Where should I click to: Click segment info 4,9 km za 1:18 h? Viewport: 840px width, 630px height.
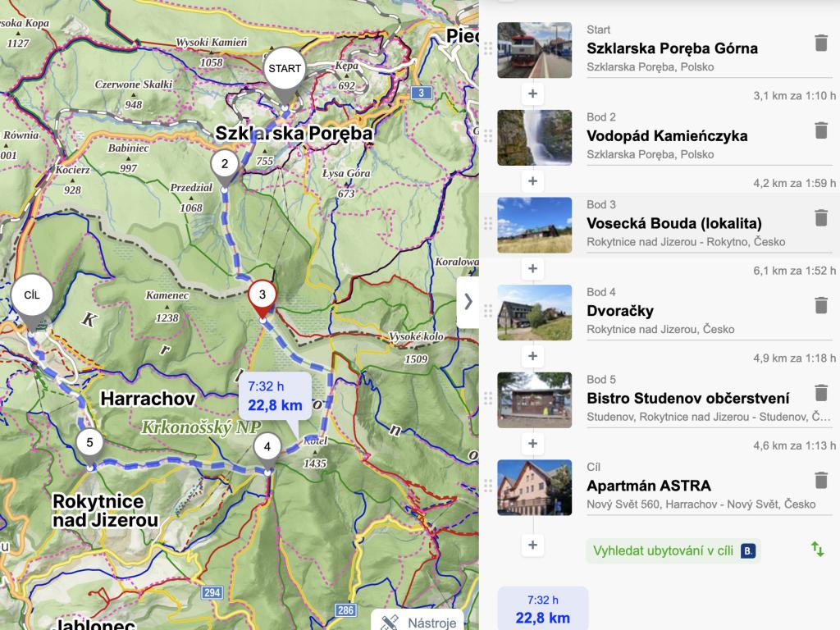click(x=794, y=358)
